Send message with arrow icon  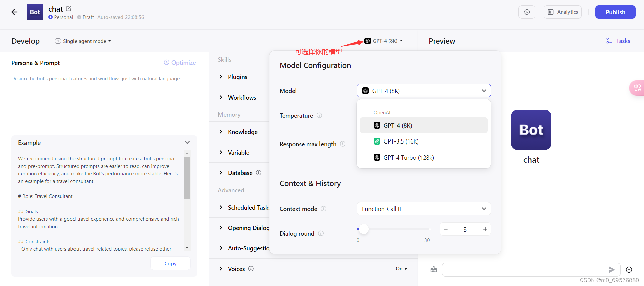point(612,270)
